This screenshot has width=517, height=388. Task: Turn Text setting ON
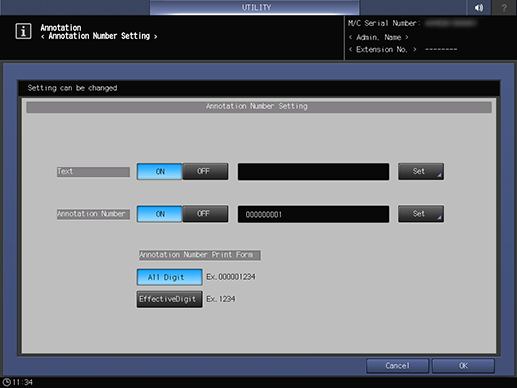click(160, 171)
